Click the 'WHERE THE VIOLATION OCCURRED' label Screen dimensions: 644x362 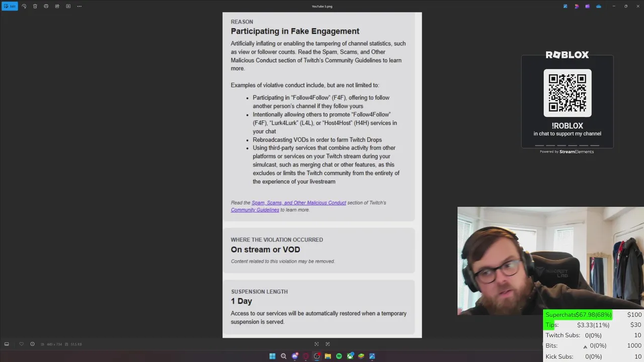277,240
